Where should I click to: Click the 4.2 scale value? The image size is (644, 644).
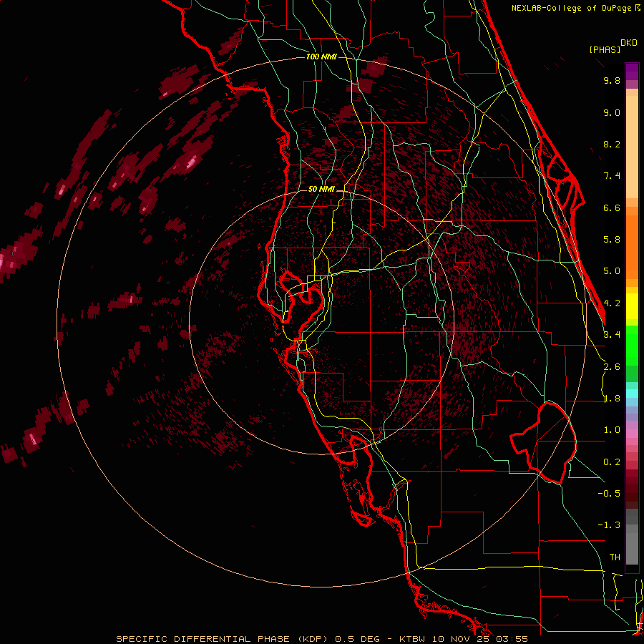(612, 303)
